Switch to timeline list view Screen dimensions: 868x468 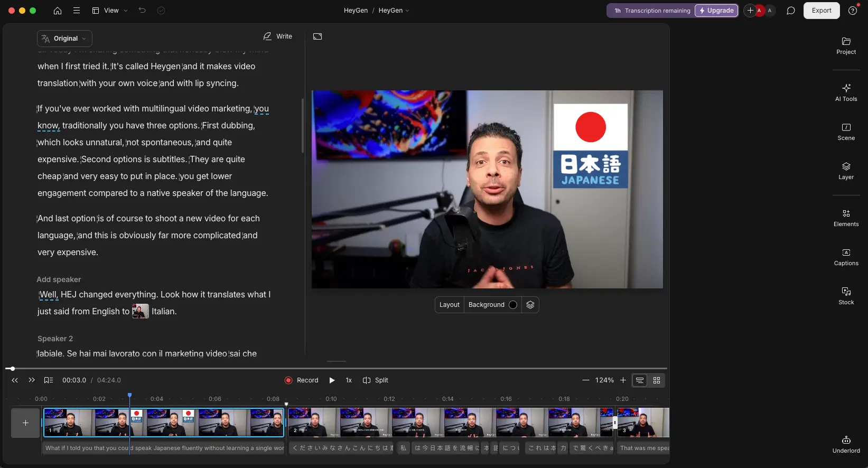640,380
